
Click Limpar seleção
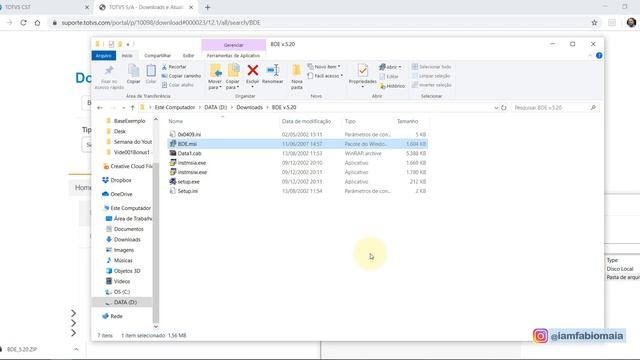(431, 76)
